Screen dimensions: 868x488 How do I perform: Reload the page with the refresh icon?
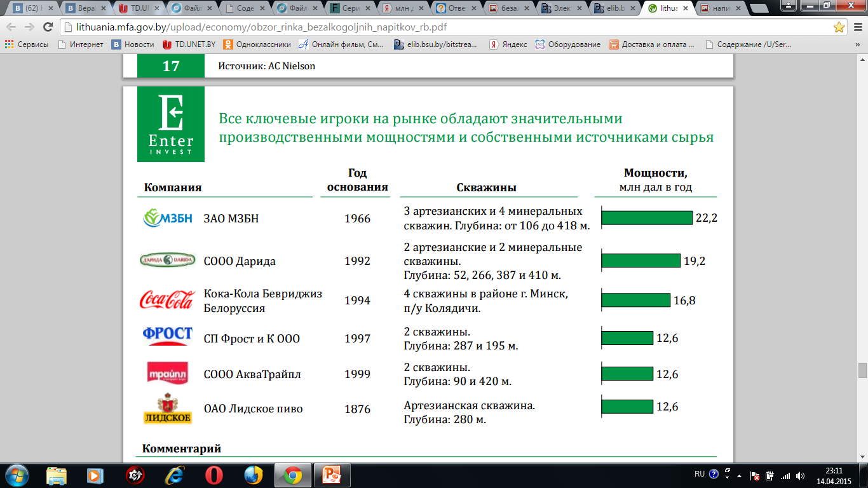pyautogui.click(x=48, y=28)
